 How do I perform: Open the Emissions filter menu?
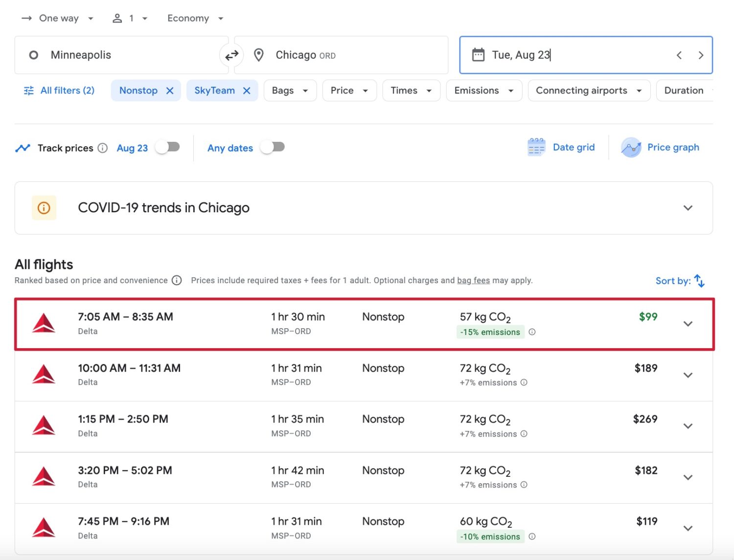(483, 91)
